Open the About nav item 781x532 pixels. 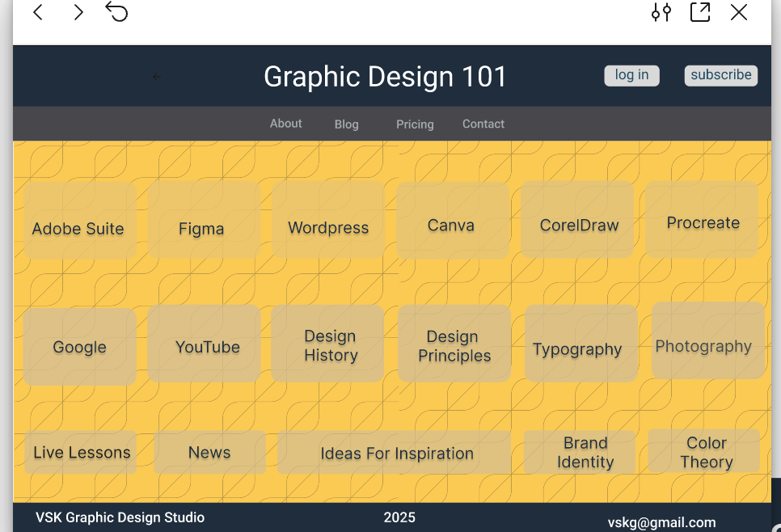click(x=285, y=124)
